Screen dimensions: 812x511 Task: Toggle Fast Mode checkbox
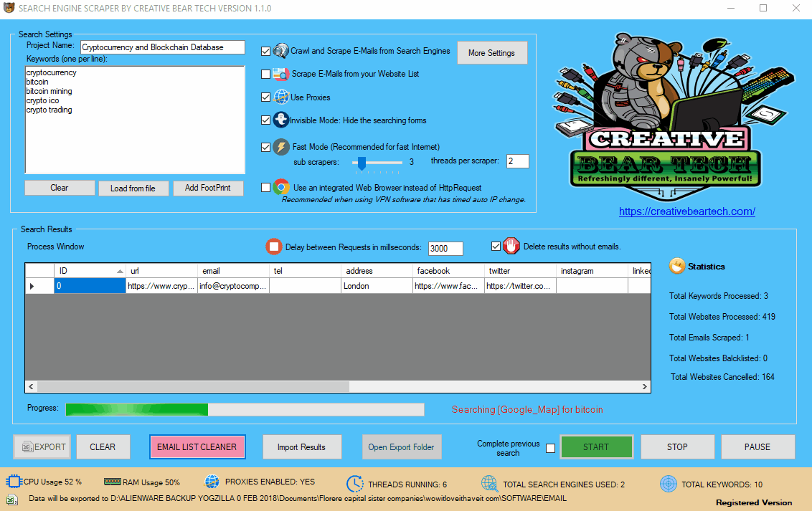point(265,147)
